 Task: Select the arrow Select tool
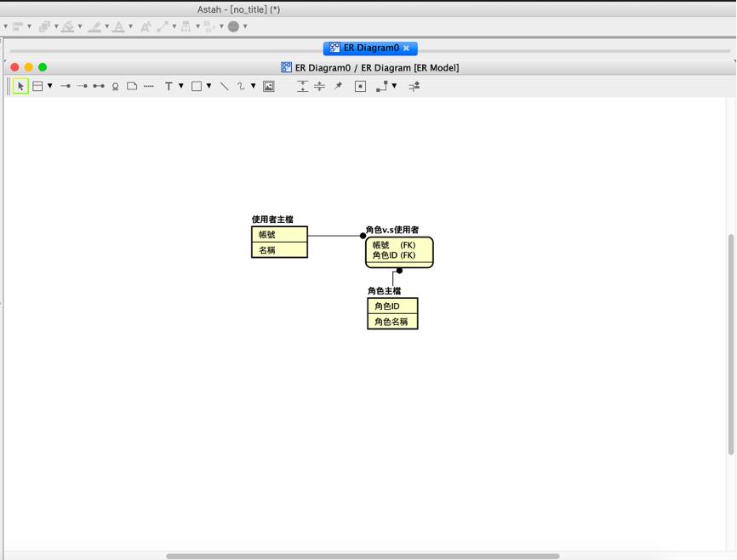(x=20, y=87)
